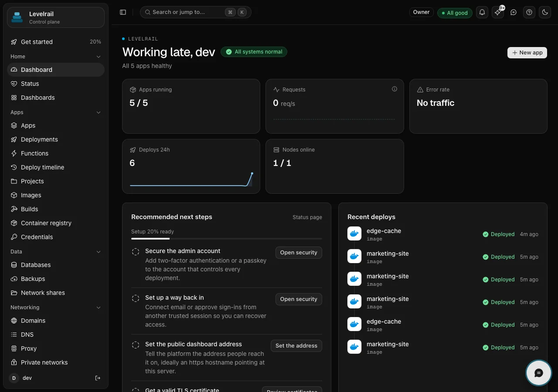
Task: Toggle dark mode moon icon
Action: tap(545, 12)
